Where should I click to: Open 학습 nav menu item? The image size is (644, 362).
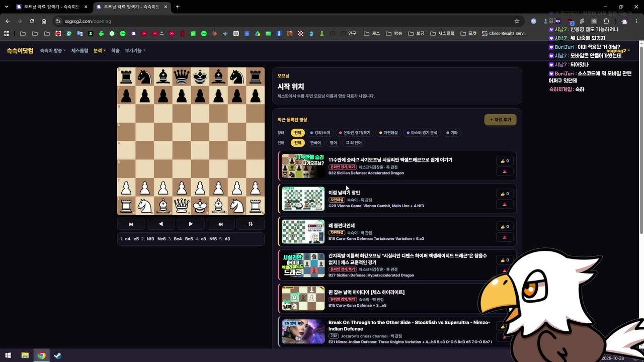pos(115,51)
